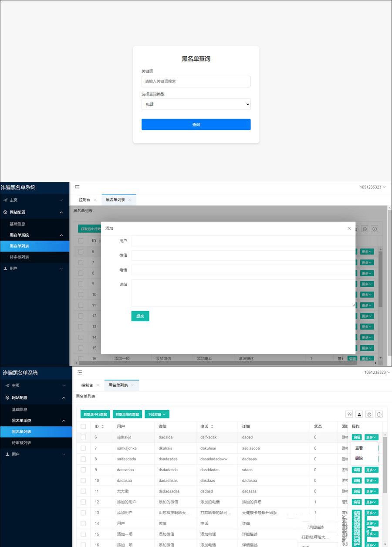Choose 查看 from the open 更多 menu
The width and height of the screenshot is (392, 547).
click(x=359, y=448)
